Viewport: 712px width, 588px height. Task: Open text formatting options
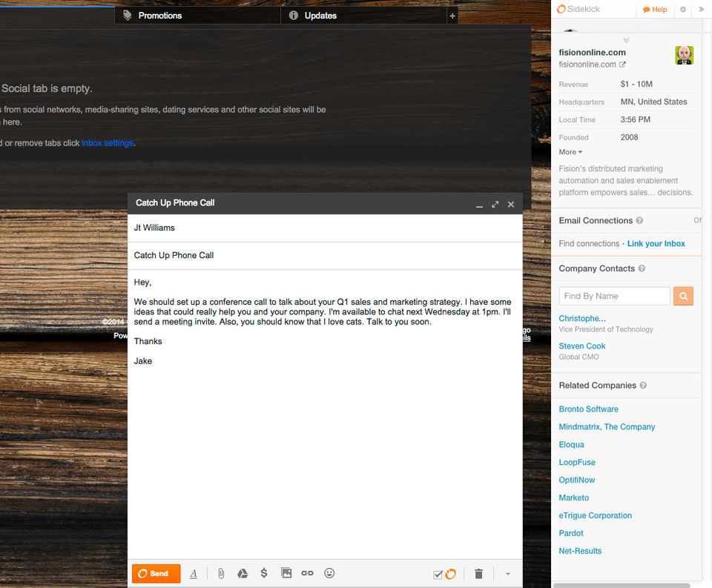tap(194, 573)
